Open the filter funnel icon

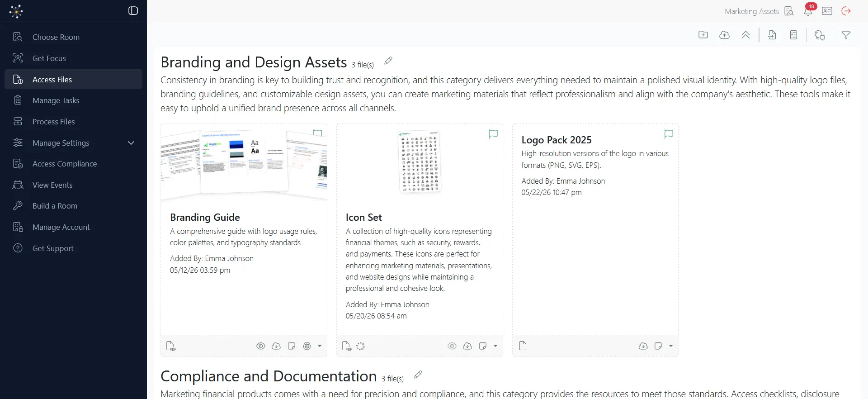tap(846, 35)
